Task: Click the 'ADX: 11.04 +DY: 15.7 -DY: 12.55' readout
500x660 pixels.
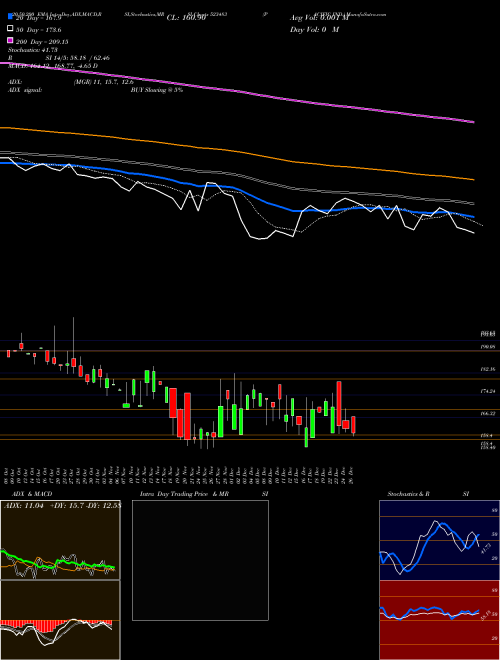Action: (62, 506)
